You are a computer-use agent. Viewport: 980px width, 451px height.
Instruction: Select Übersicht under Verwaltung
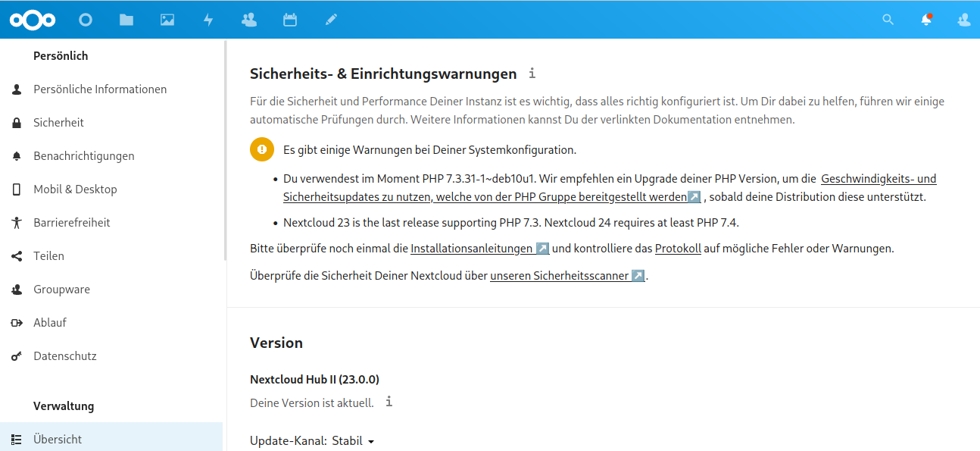pyautogui.click(x=111, y=438)
